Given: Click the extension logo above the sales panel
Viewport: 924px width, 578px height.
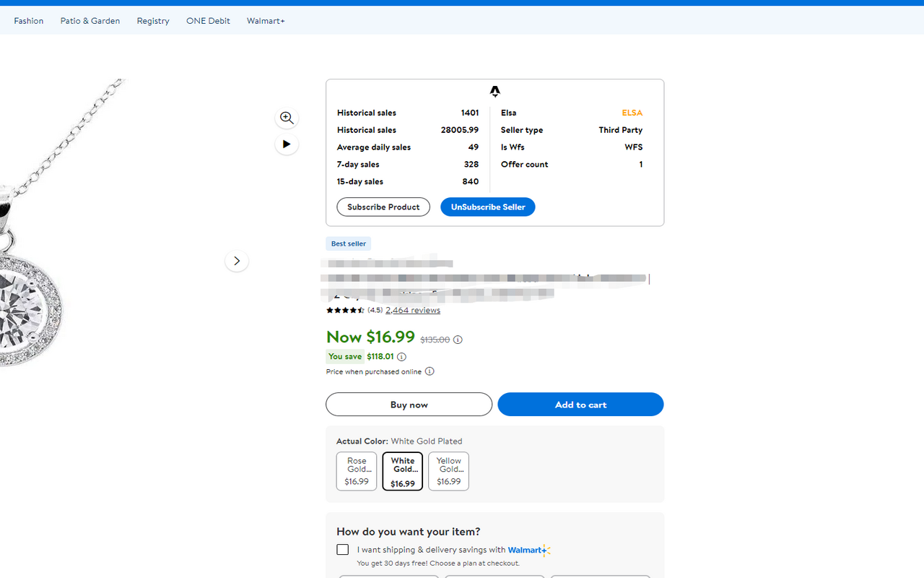Looking at the screenshot, I should pos(494,91).
